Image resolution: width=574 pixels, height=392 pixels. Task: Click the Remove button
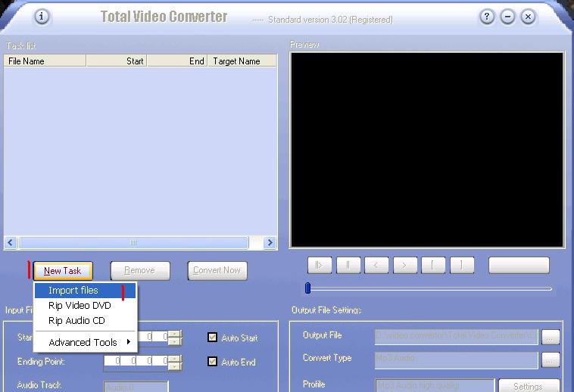[x=140, y=271]
